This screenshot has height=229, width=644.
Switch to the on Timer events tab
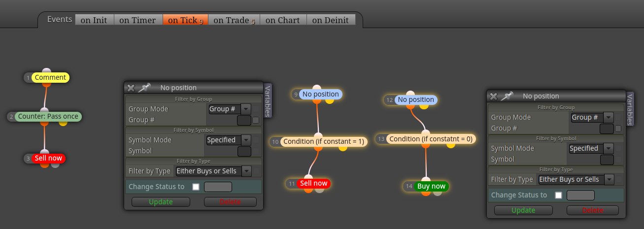tap(137, 20)
